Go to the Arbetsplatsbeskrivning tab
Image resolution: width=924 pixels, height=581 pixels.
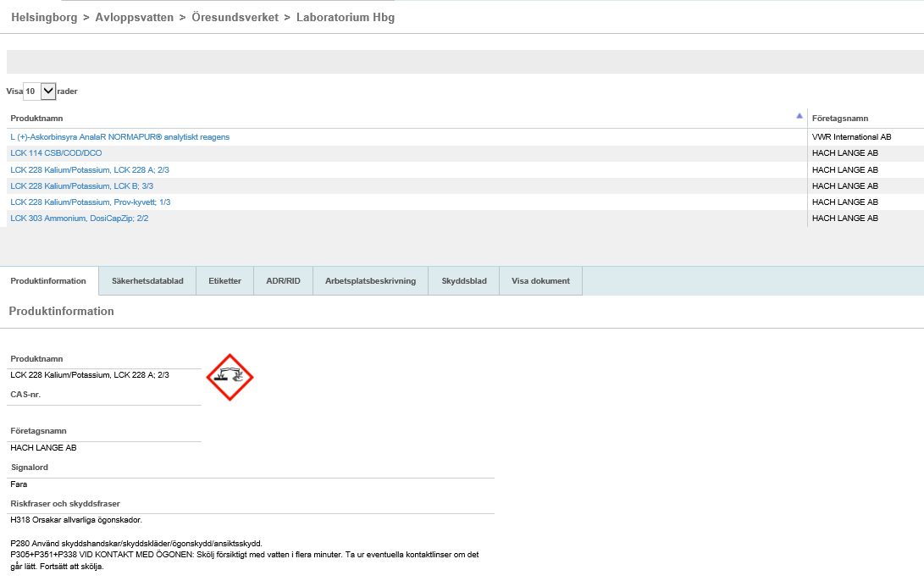(370, 281)
